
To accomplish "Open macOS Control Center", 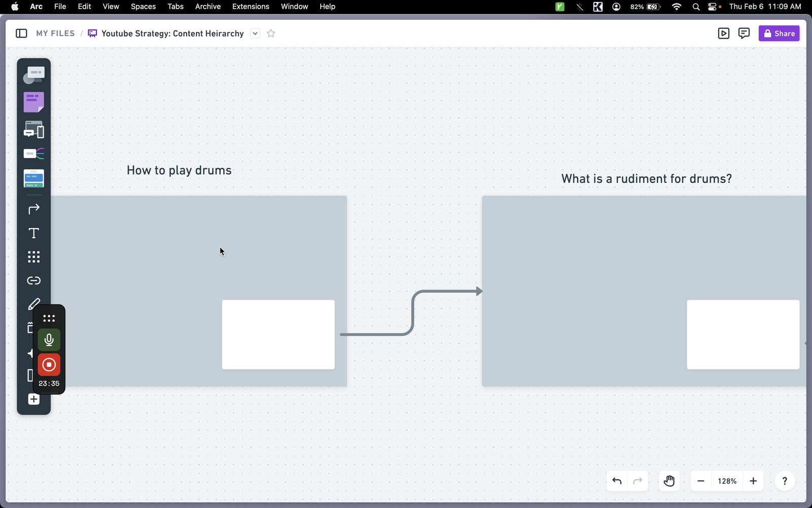I will pyautogui.click(x=713, y=7).
